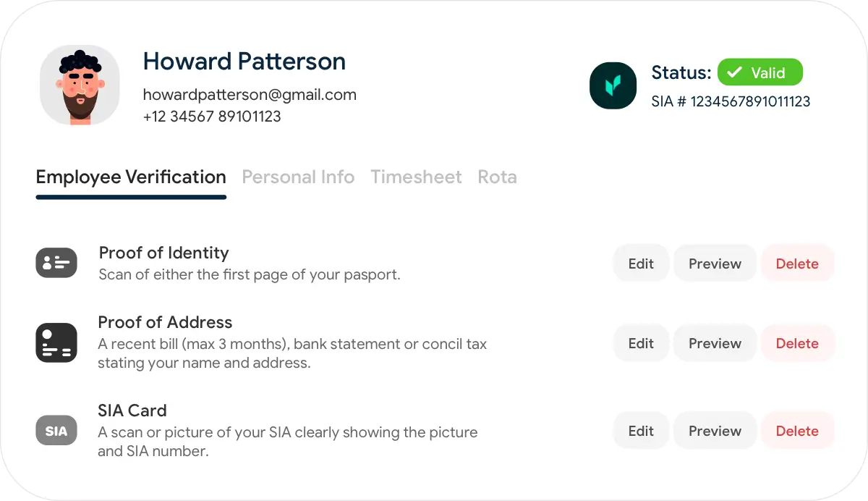
Task: Click the green leaf company logo icon
Action: [613, 85]
